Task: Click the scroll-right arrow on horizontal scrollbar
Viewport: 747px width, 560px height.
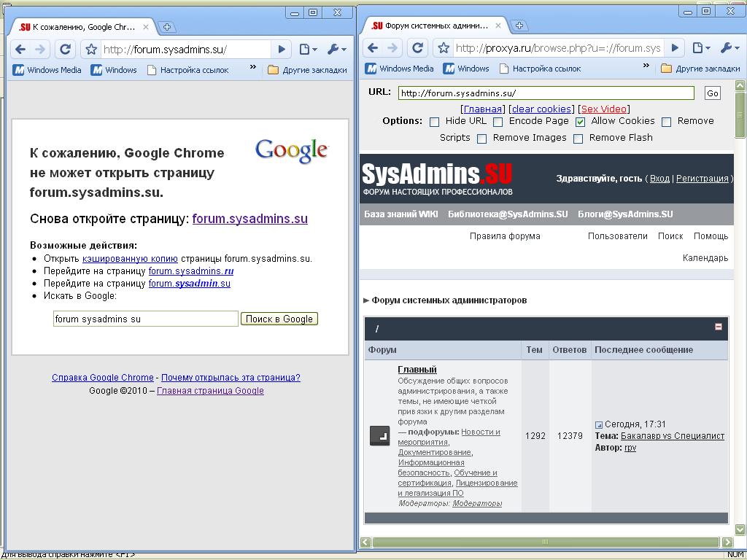Action: pos(727,542)
